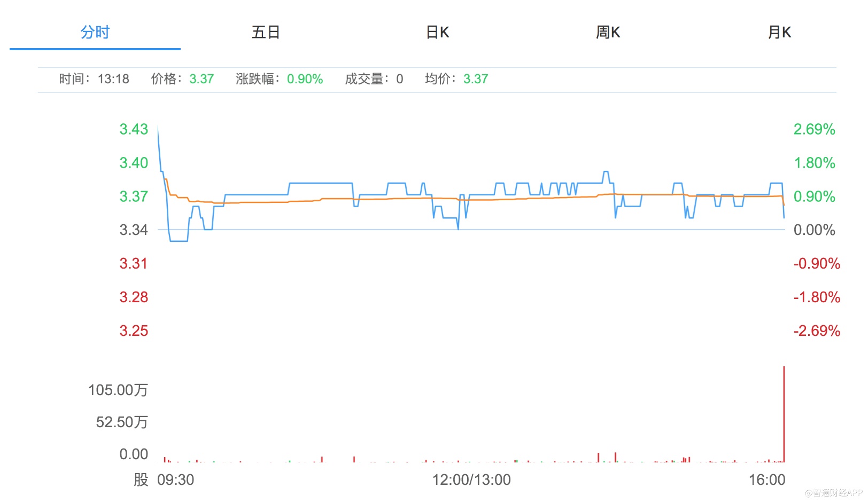Switch to the 分时 tab

pos(95,33)
